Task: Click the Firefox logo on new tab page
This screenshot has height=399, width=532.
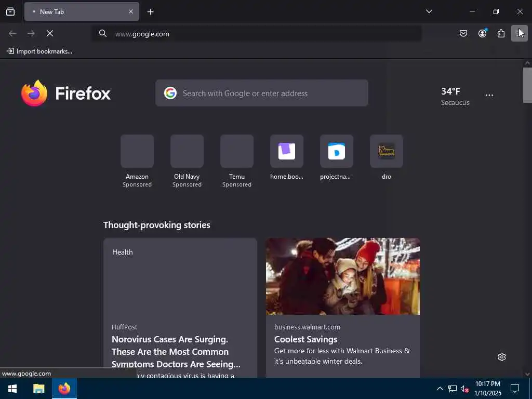Action: tap(66, 93)
